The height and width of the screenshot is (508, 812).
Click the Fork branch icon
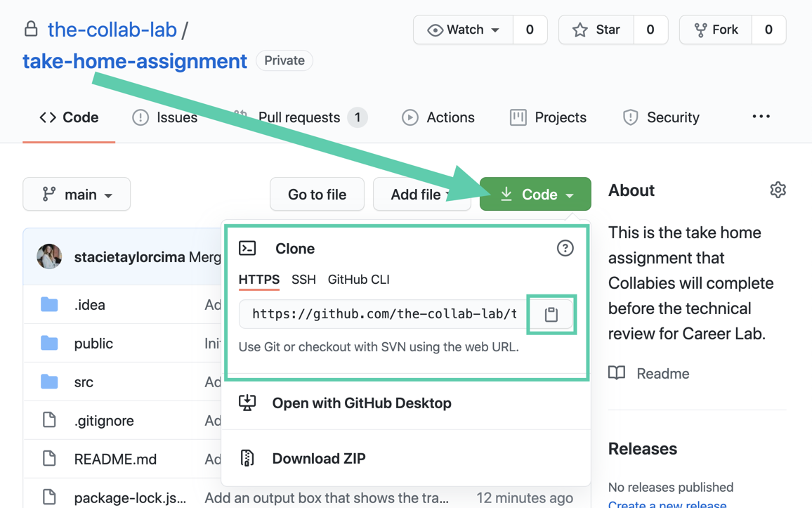(x=697, y=30)
